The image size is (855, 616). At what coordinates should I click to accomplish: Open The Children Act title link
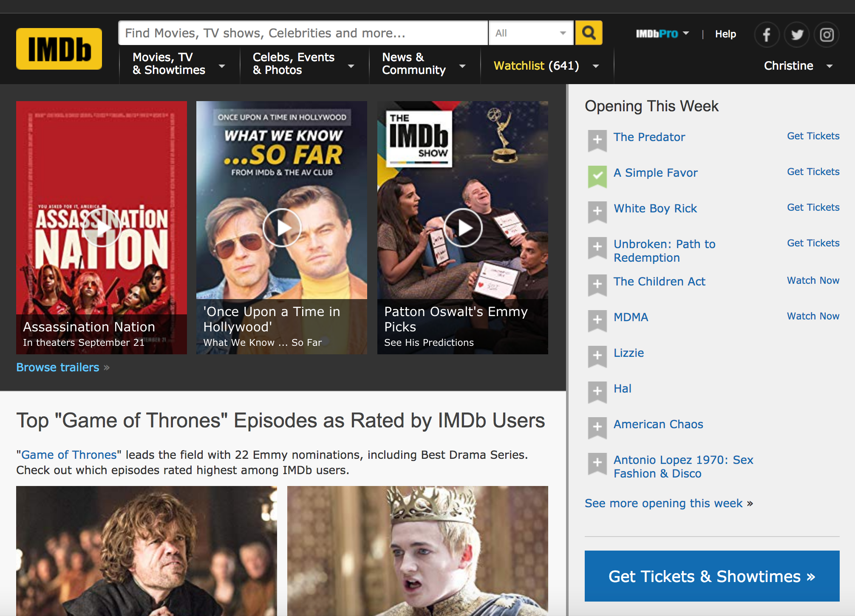[659, 282]
